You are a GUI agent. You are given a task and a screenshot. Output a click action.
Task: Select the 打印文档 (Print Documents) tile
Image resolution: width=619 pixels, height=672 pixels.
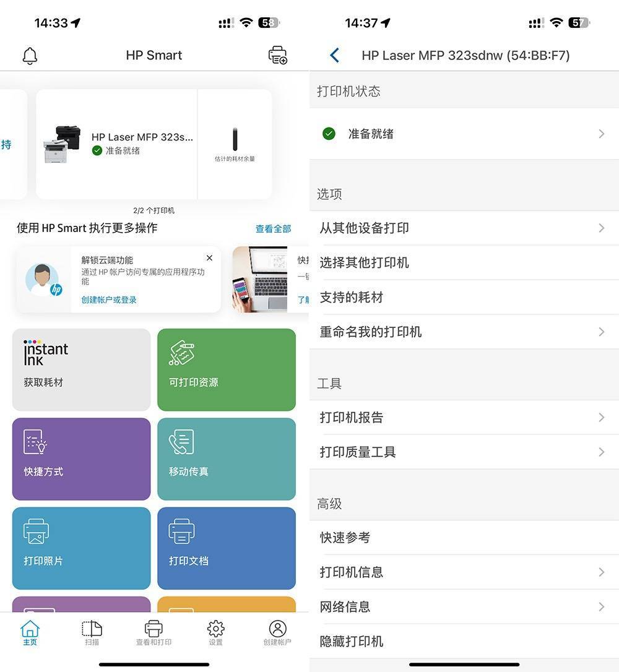click(227, 548)
